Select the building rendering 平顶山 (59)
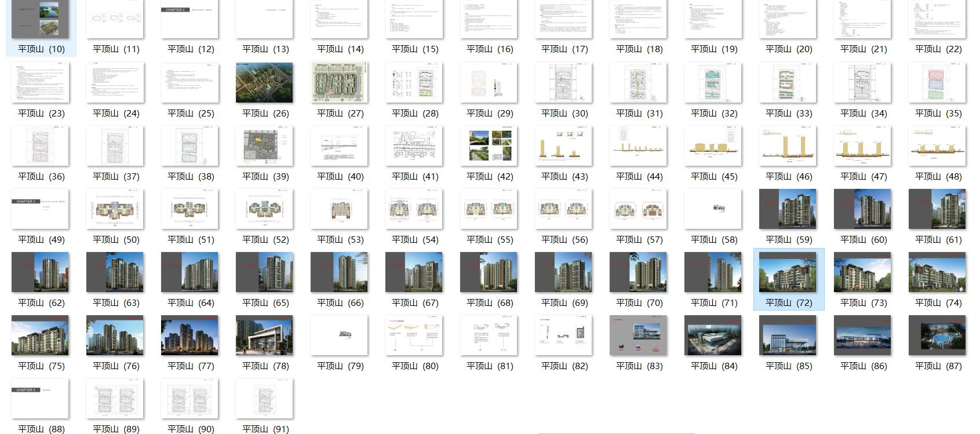The image size is (980, 434). click(x=788, y=209)
